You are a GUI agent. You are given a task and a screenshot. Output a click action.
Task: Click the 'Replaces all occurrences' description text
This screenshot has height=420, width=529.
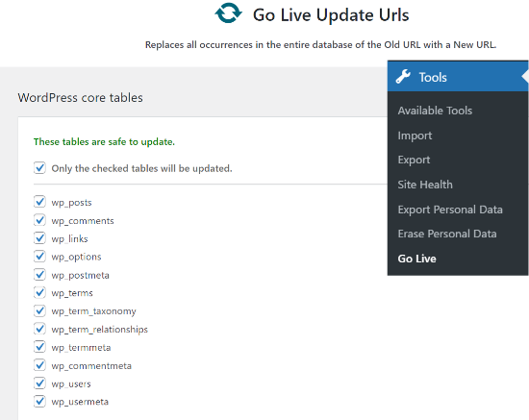pos(321,45)
